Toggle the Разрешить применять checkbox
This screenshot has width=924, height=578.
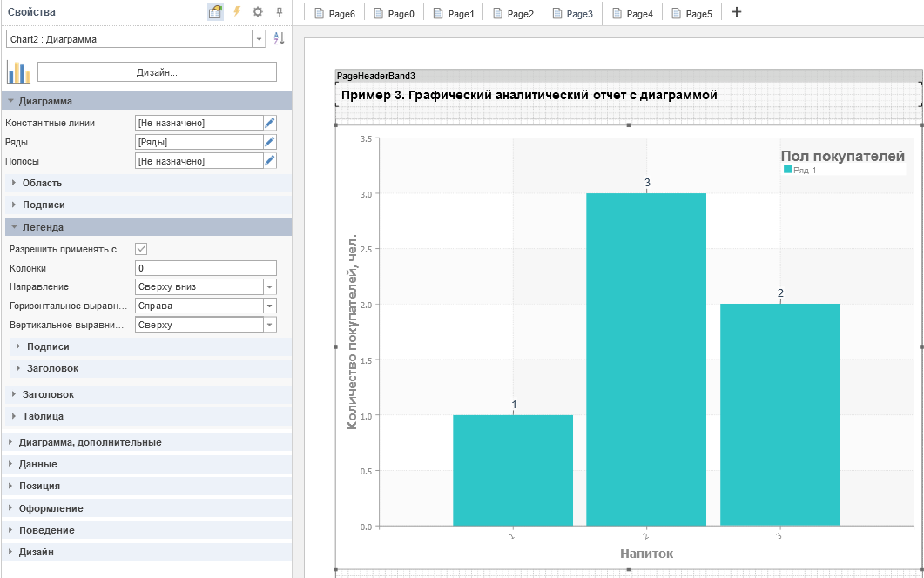[x=141, y=249]
